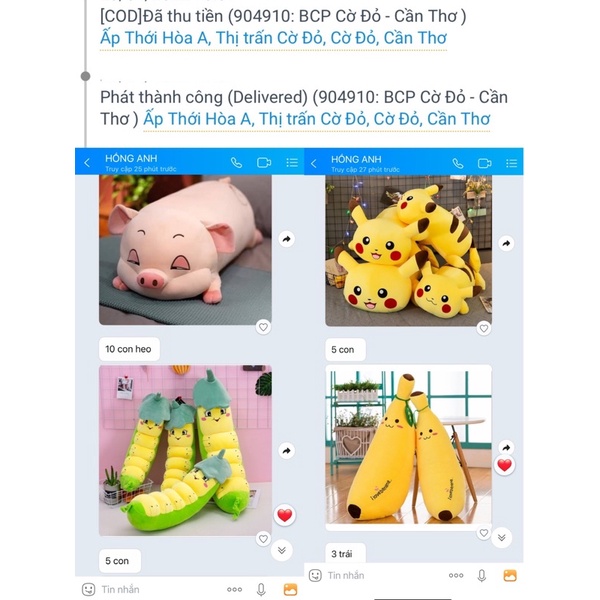Open the menu list icon in right chat

click(512, 164)
